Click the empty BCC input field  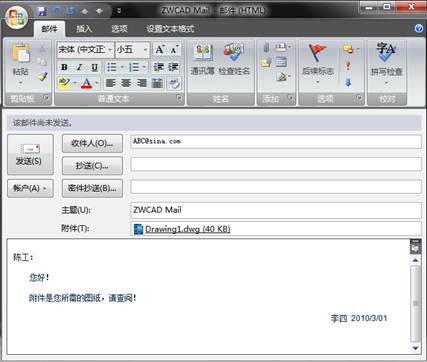pyautogui.click(x=276, y=187)
